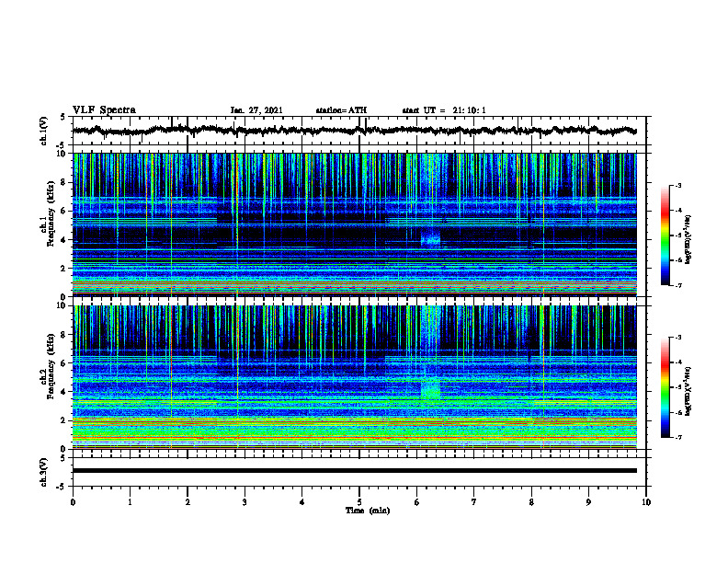
Task: Click the "-3" value on ch.1 colorbar
Action: tap(678, 186)
